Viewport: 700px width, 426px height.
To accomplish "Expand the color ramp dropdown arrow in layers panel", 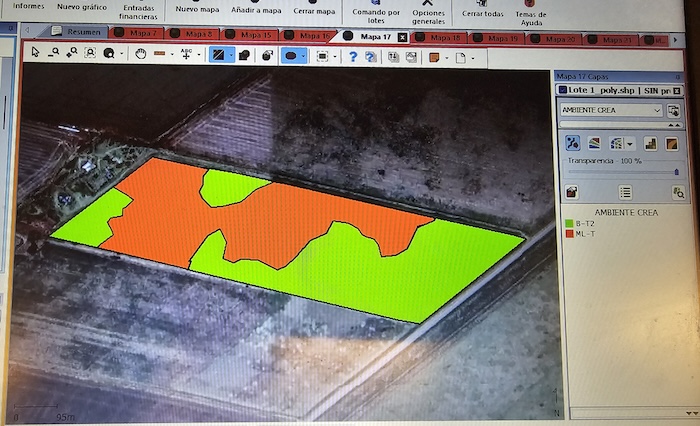I will coord(630,143).
